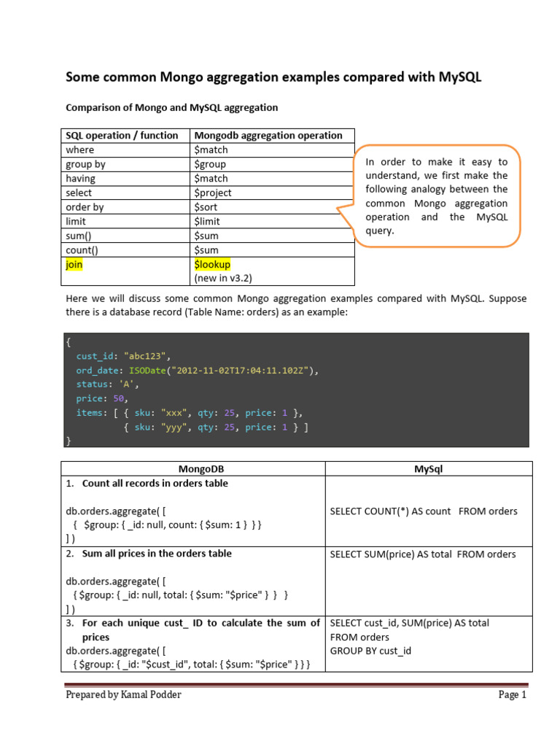Click the 'MySql' column header
The width and height of the screenshot is (560, 747).
point(428,469)
